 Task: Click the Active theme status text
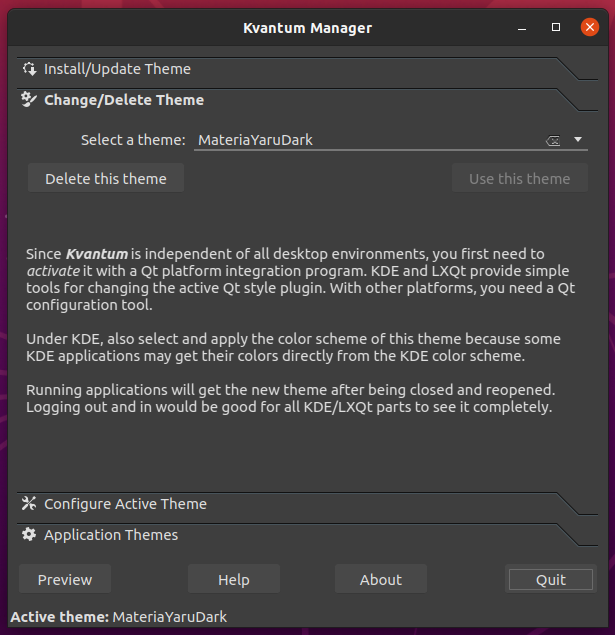tap(119, 617)
